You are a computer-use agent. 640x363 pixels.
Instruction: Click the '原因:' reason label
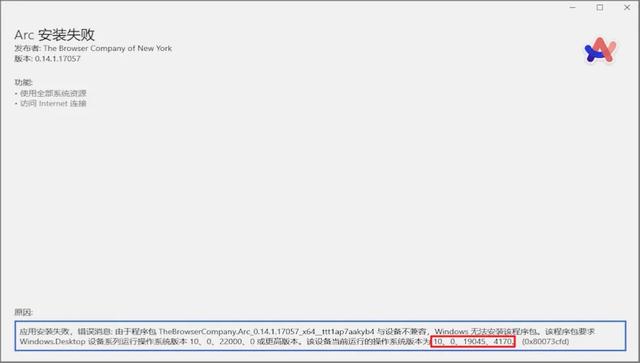(x=23, y=312)
